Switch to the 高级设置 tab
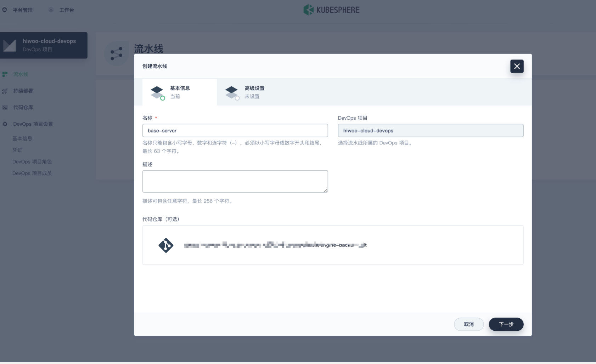Viewport: 596px width, 364px height. click(x=254, y=92)
